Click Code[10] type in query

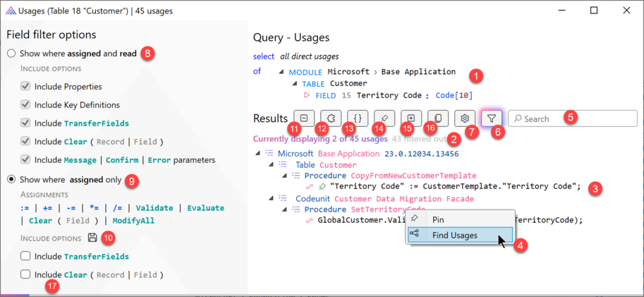454,95
